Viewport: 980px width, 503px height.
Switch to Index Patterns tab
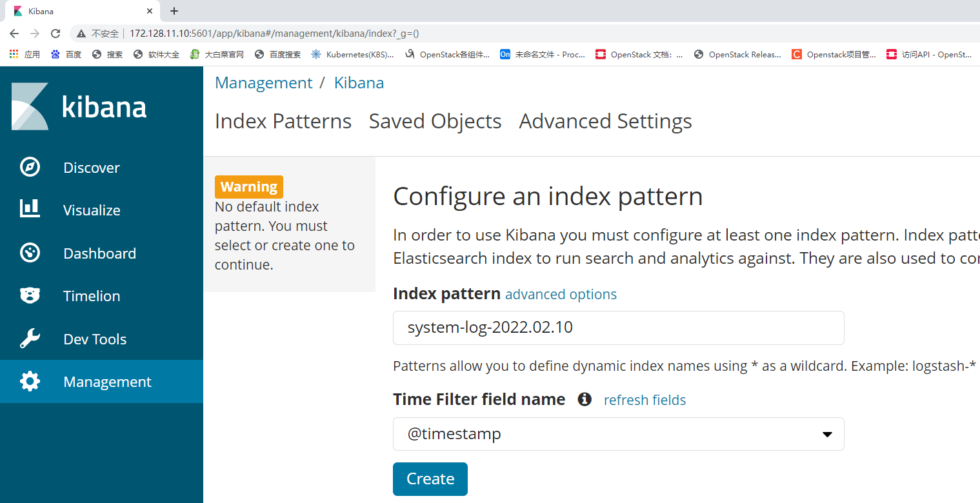tap(283, 121)
